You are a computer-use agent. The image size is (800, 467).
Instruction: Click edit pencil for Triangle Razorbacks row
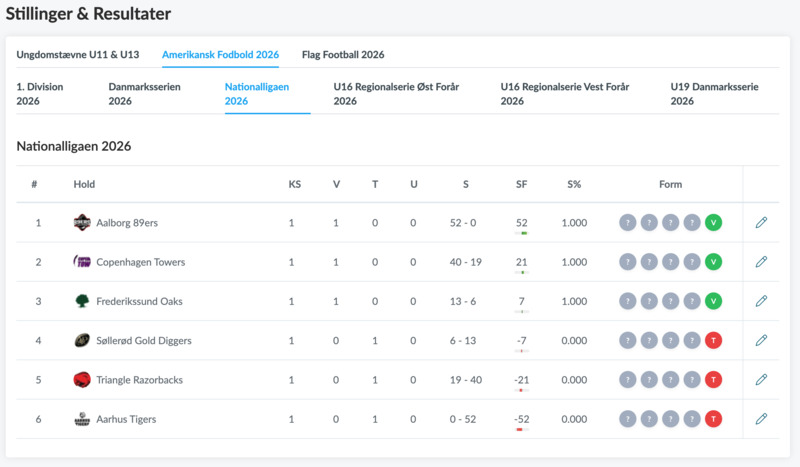pos(761,380)
